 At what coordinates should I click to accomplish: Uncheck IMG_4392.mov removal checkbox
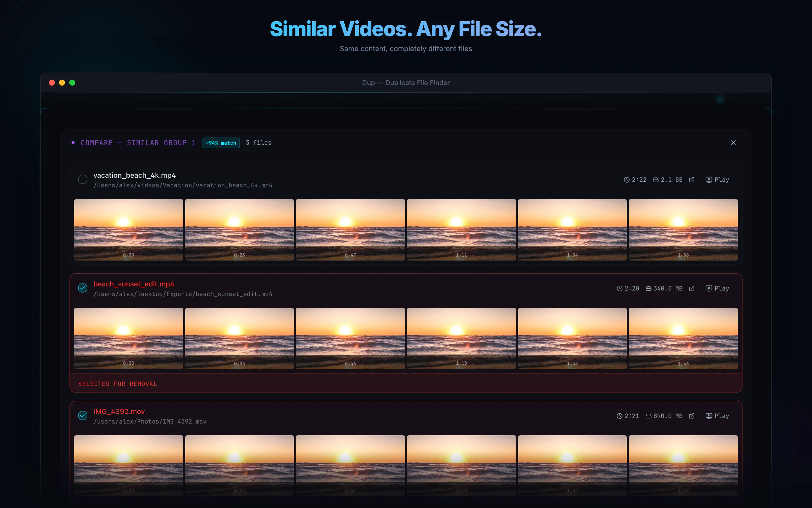tap(82, 416)
